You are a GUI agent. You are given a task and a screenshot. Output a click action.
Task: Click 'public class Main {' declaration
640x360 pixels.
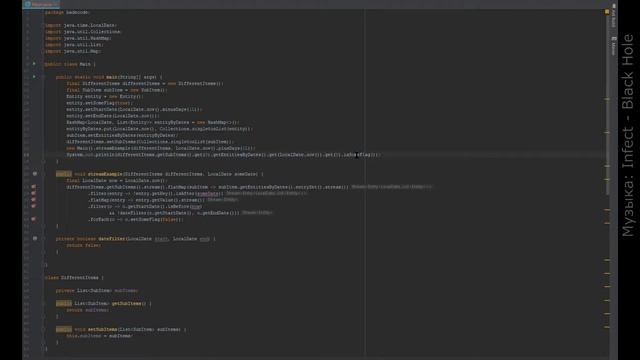(70, 64)
